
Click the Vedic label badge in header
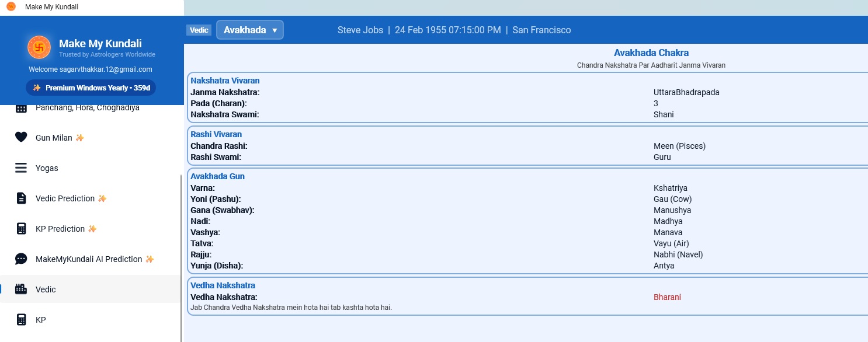[199, 30]
